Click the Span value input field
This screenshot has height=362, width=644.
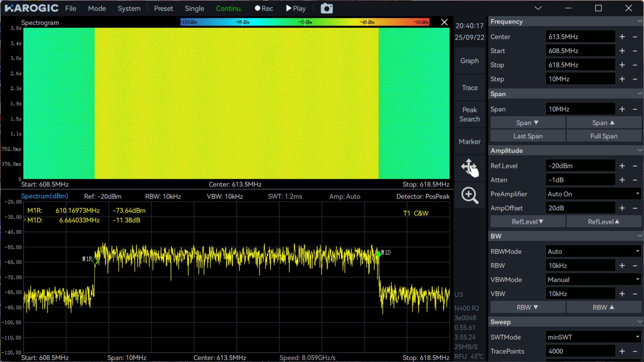580,109
